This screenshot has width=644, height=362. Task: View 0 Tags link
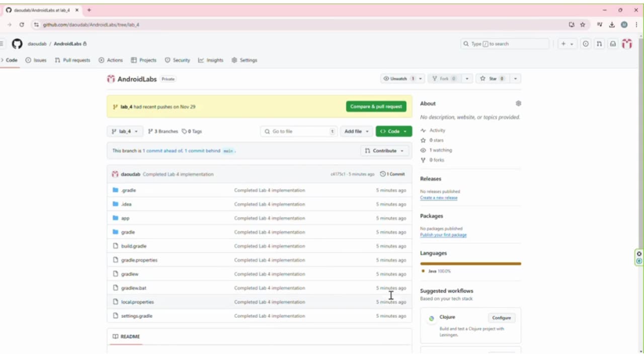(x=192, y=132)
